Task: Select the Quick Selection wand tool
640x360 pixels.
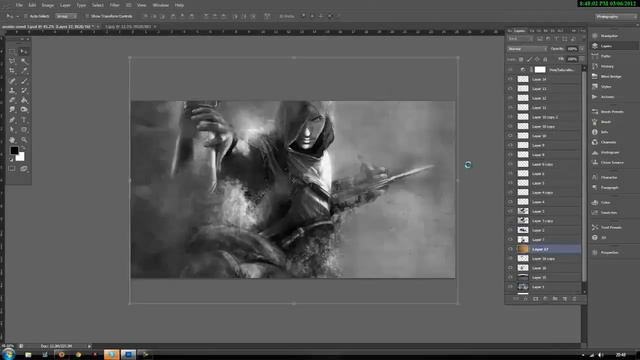Action: pyautogui.click(x=24, y=61)
